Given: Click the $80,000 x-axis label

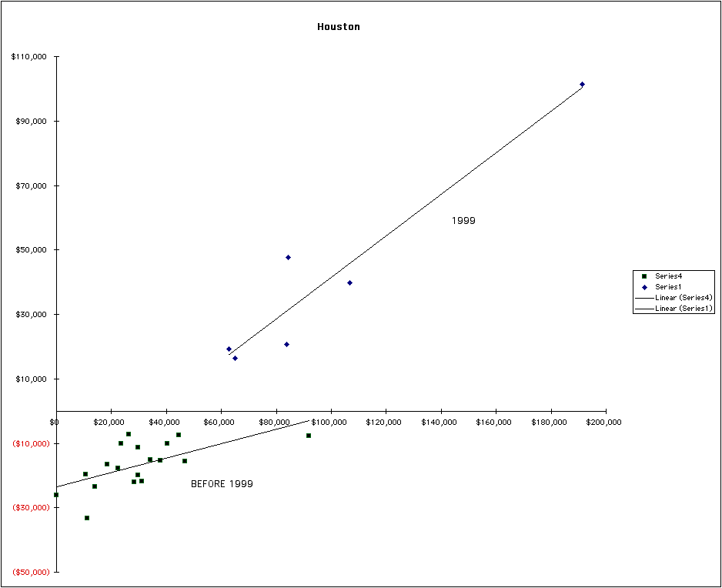Looking at the screenshot, I should (x=275, y=423).
